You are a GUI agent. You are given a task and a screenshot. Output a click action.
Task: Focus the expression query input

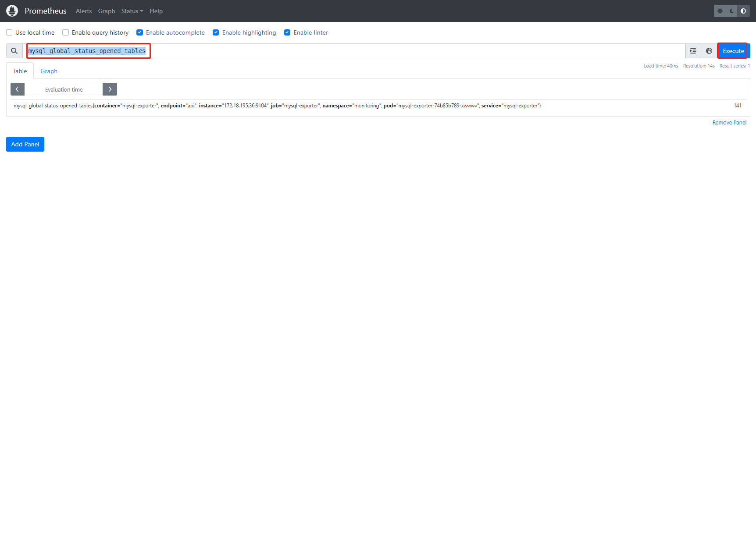[x=354, y=51]
